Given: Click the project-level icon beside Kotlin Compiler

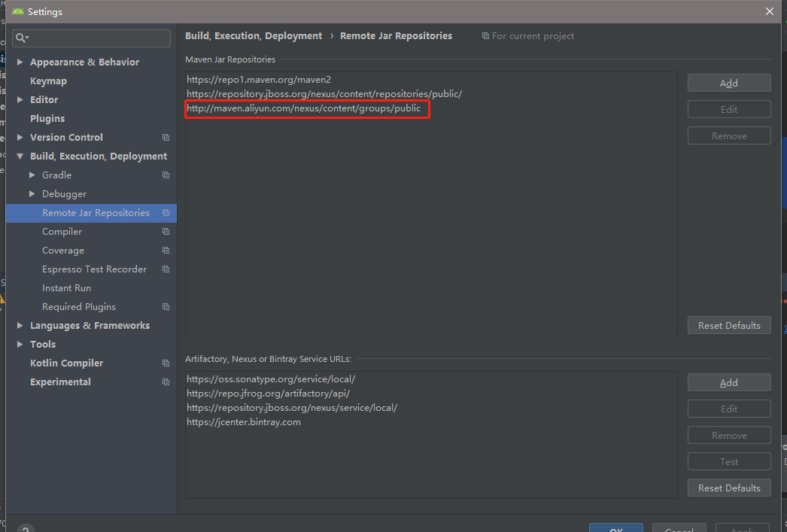Looking at the screenshot, I should [x=166, y=363].
